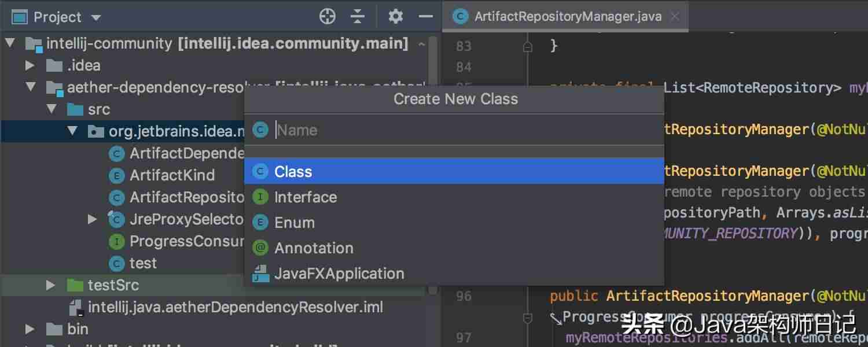Expand the .idea folder
Viewport: 868px width, 347px height.
[x=30, y=65]
